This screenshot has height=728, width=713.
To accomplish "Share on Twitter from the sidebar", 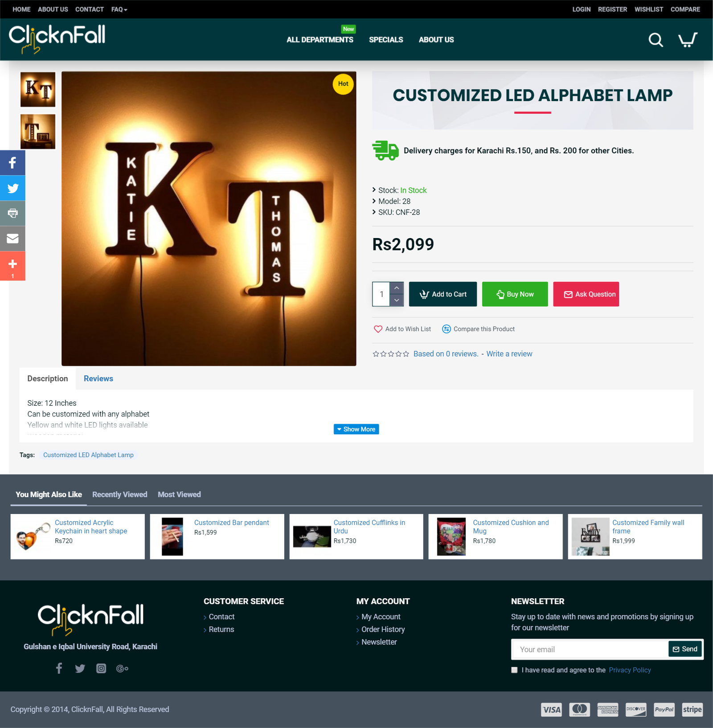I will pyautogui.click(x=12, y=188).
